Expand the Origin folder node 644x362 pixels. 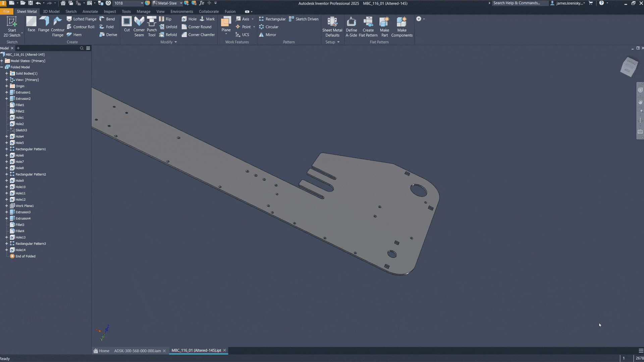[x=6, y=86]
